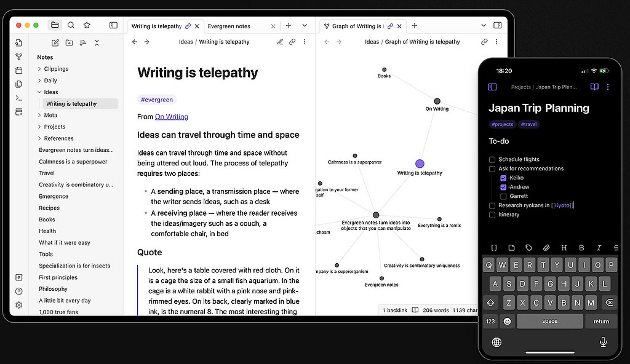
Task: Close Evergreen notes tab
Action: point(273,26)
